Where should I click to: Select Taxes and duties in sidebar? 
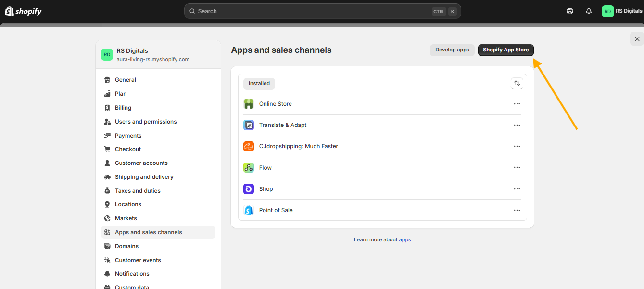click(x=158, y=191)
